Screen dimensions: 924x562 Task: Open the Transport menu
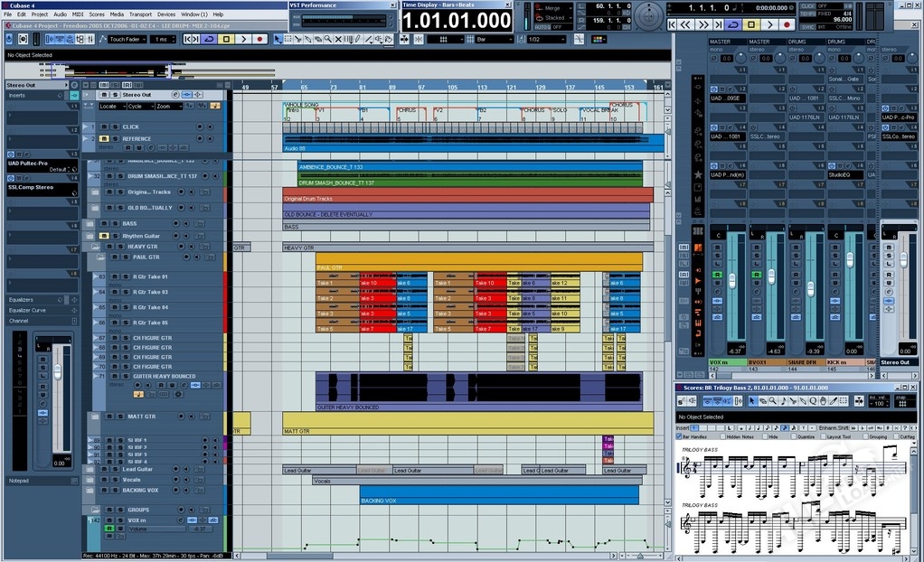tap(140, 14)
